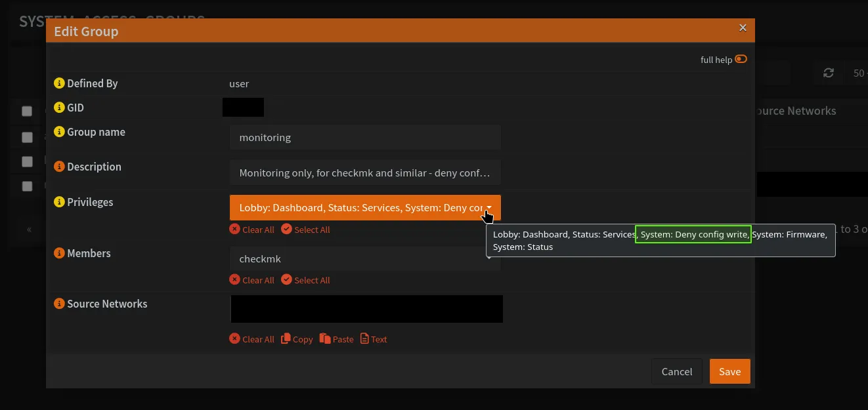868x410 pixels.
Task: Click the info icon beside Group name
Action: pos(59,132)
